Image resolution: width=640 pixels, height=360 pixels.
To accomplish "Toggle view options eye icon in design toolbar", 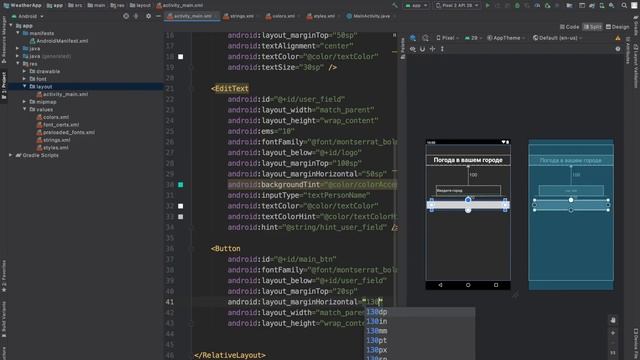I will point(413,49).
